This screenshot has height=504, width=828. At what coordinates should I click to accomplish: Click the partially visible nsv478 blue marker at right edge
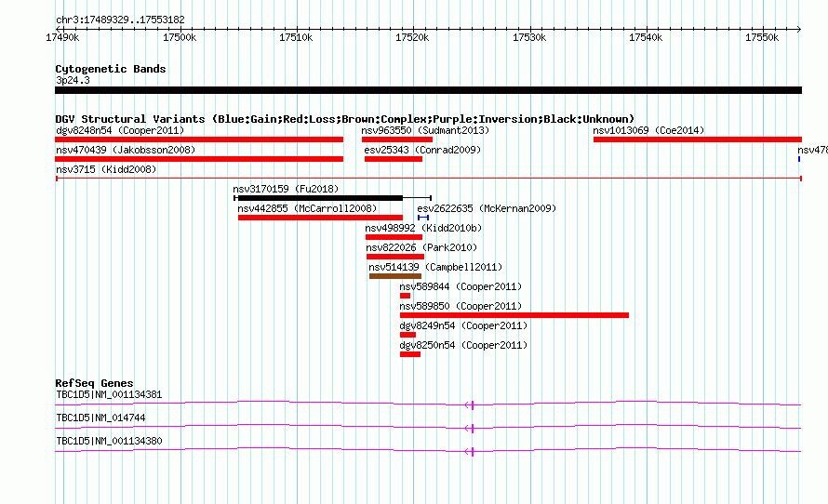tap(799, 159)
